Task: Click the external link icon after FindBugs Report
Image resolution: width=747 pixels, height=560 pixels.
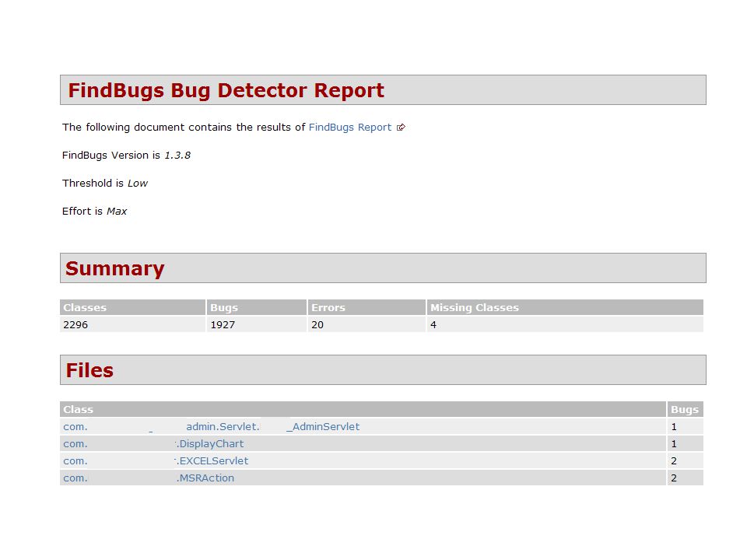Action: pyautogui.click(x=402, y=128)
